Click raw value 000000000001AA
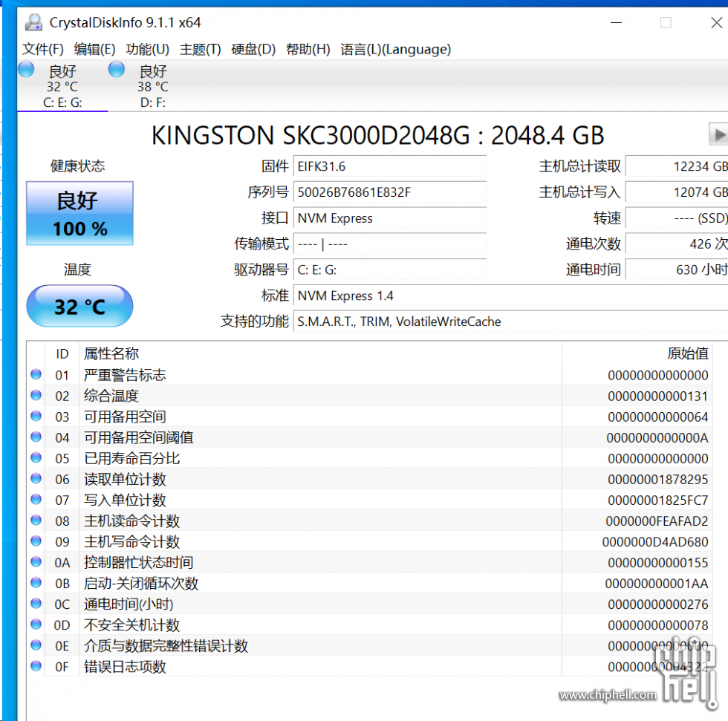Screen dimensions: 728x721 point(657,584)
